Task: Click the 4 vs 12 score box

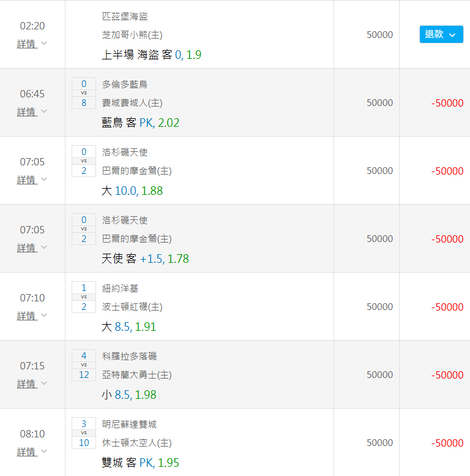Action: point(84,365)
